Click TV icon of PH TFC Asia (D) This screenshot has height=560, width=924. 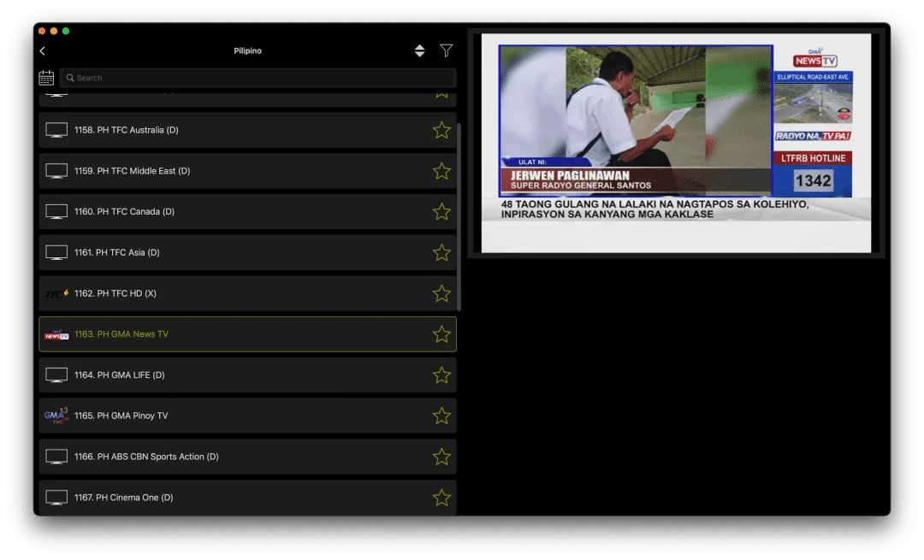[x=56, y=252]
